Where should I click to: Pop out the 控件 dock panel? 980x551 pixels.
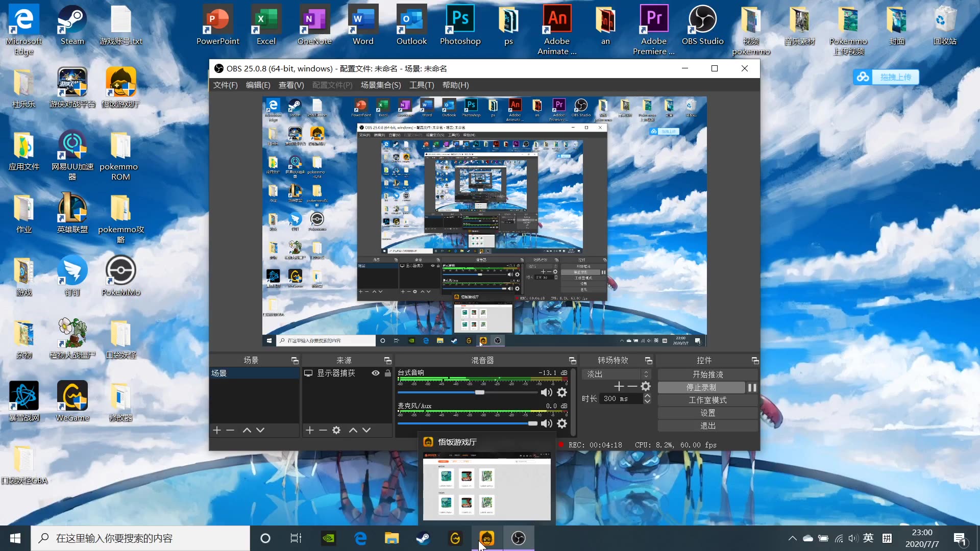tap(755, 360)
